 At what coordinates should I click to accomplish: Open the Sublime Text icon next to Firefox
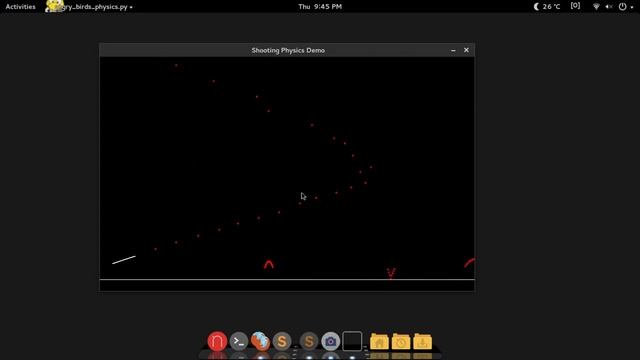(282, 341)
